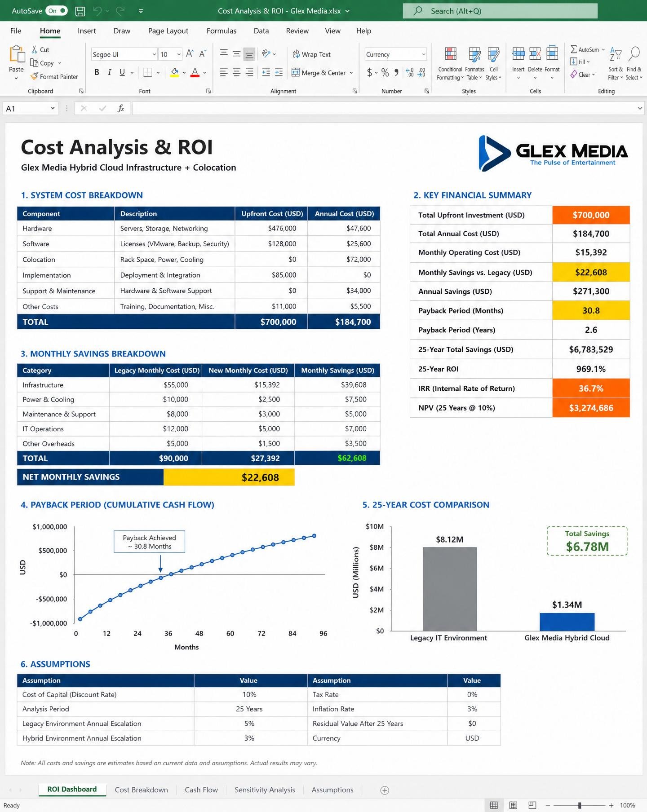The height and width of the screenshot is (812, 647).
Task: Click the Delete cells icon
Action: click(x=535, y=54)
